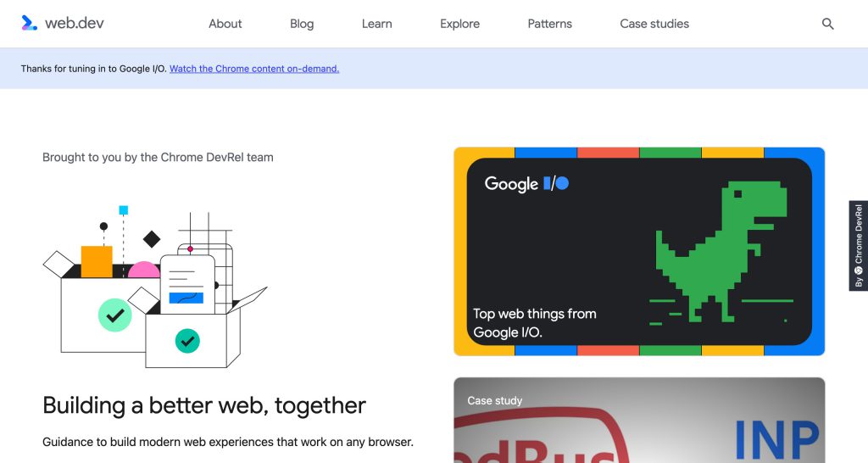Click the Guidance to build modern web experiences text
This screenshot has width=868, height=463.
(x=228, y=442)
